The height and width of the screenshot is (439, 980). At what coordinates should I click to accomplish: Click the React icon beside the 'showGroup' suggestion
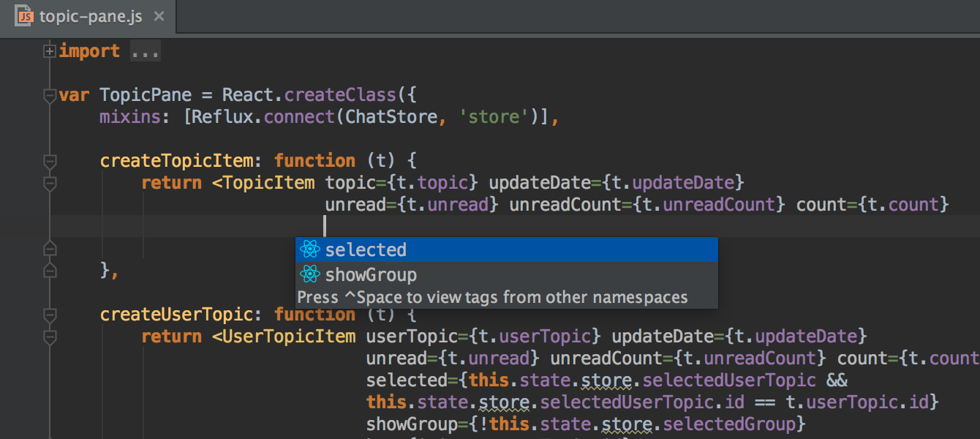pos(311,274)
